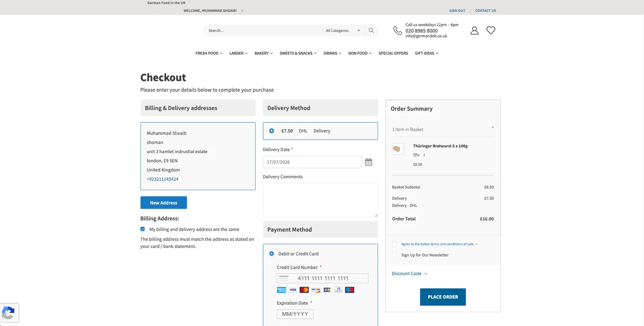The height and width of the screenshot is (326, 644).
Task: Collapse the 1 Item in Basket section
Action: 492,128
